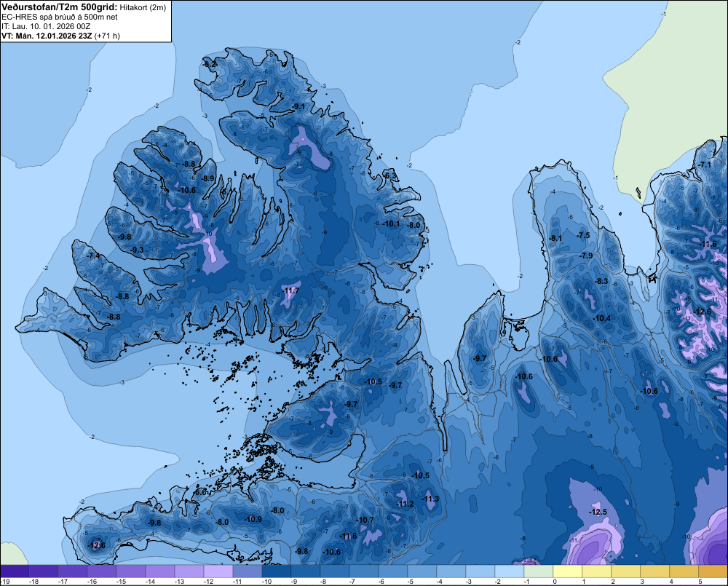The width and height of the screenshot is (728, 586).
Task: Select the -6.3 coastal temperature label
Action: [x=390, y=175]
